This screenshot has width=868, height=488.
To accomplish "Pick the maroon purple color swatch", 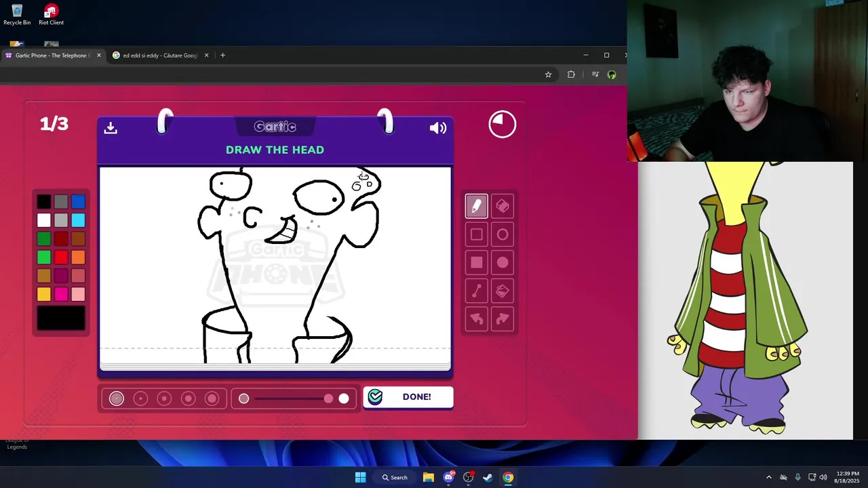I will click(61, 276).
